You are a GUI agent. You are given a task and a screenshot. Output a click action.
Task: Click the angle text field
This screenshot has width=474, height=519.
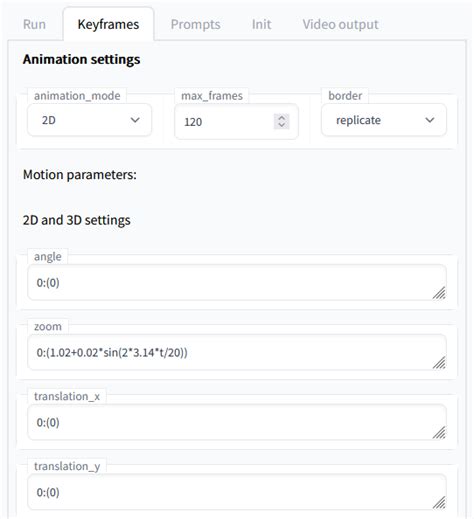(237, 283)
